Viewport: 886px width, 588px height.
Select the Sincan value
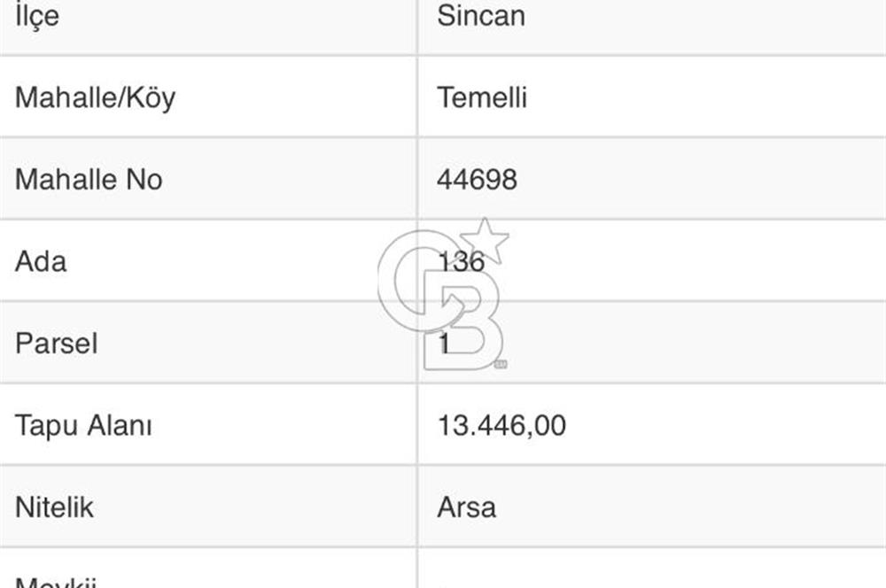coord(481,16)
